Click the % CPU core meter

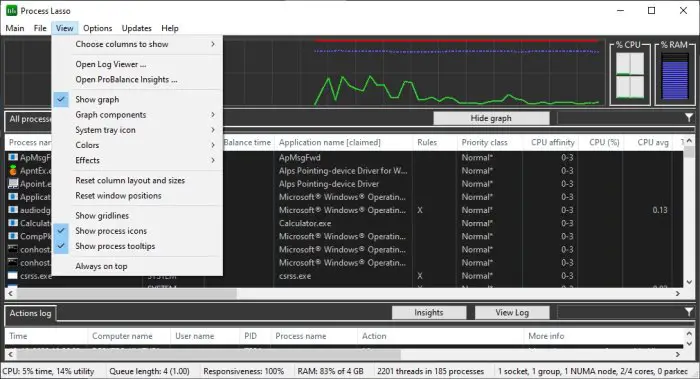[x=630, y=75]
